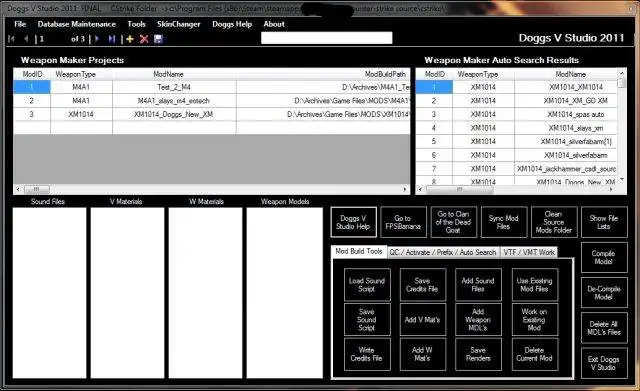Click the Sync Mod Files button
This screenshot has width=640, height=391.
point(504,222)
